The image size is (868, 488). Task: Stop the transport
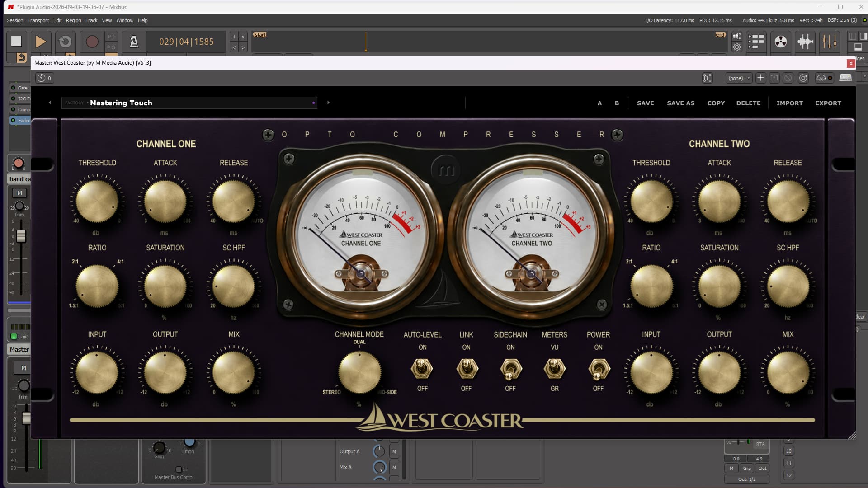pyautogui.click(x=16, y=42)
